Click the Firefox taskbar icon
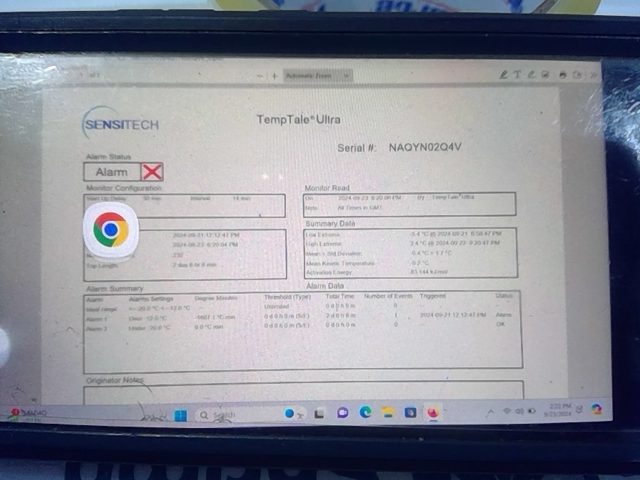Image resolution: width=640 pixels, height=480 pixels. [433, 413]
